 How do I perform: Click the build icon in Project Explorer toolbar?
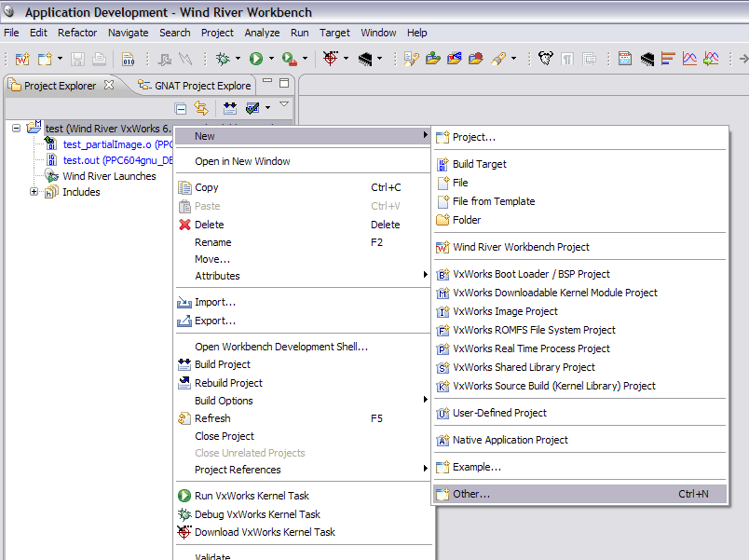(230, 108)
